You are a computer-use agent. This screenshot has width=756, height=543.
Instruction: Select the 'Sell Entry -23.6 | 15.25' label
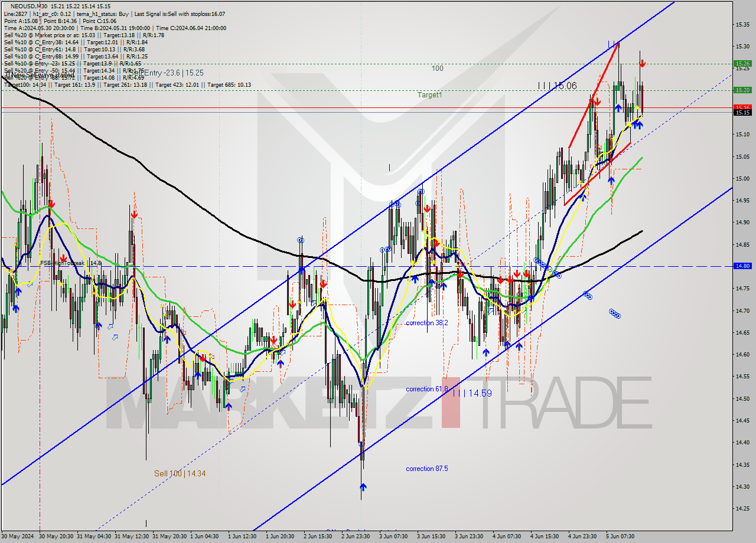(165, 73)
